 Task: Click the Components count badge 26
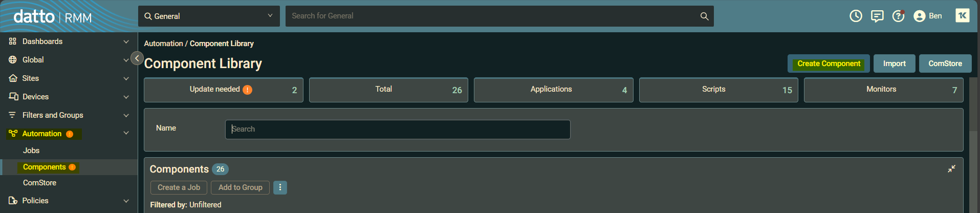coord(220,169)
